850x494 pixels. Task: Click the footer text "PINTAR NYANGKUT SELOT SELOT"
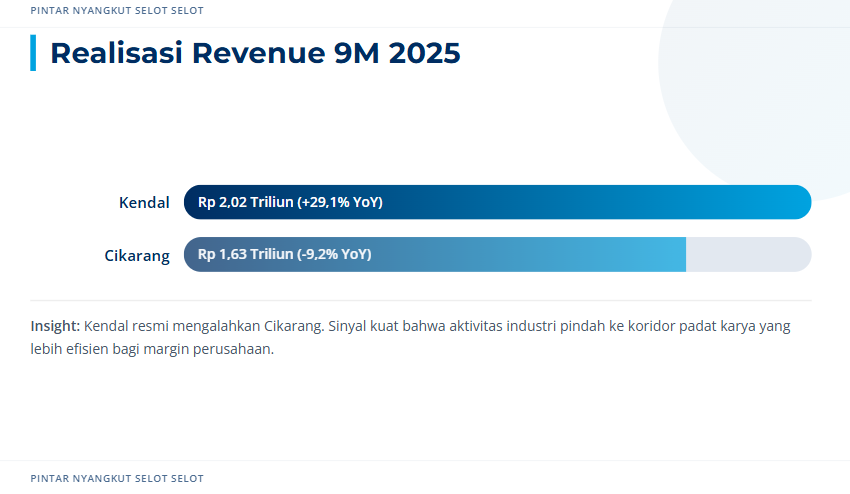(117, 479)
